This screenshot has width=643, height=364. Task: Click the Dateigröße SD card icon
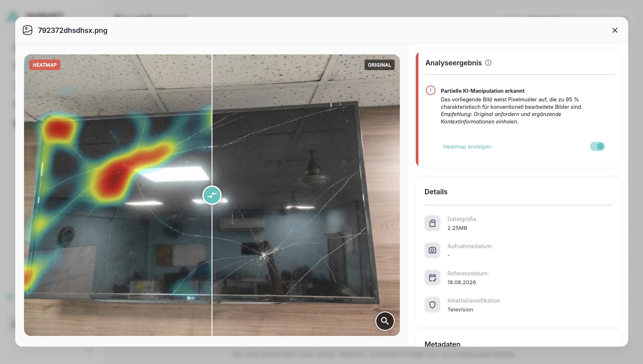(x=432, y=223)
